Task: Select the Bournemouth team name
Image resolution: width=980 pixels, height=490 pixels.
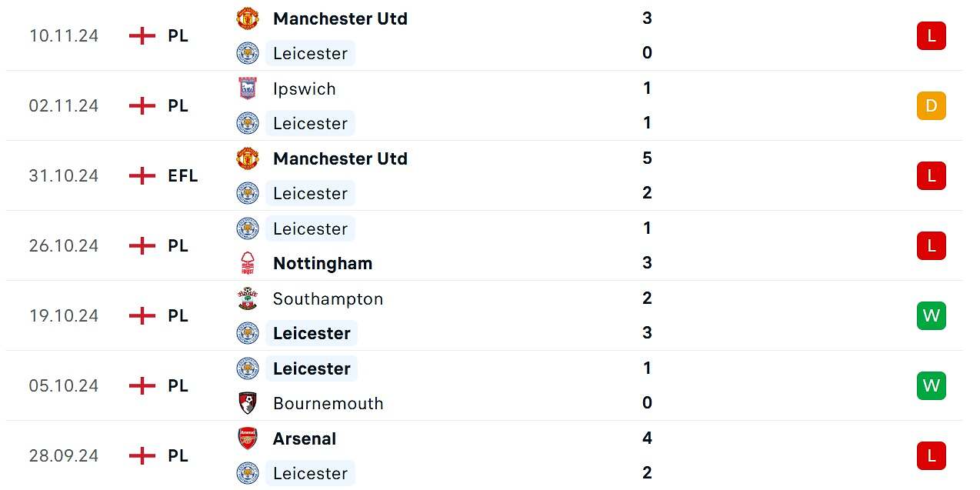Action: pyautogui.click(x=328, y=403)
